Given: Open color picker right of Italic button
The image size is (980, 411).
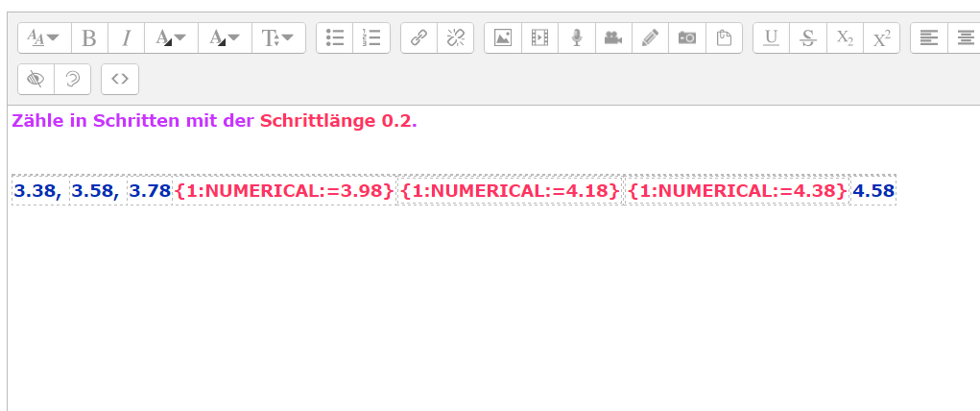Looking at the screenshot, I should [171, 38].
